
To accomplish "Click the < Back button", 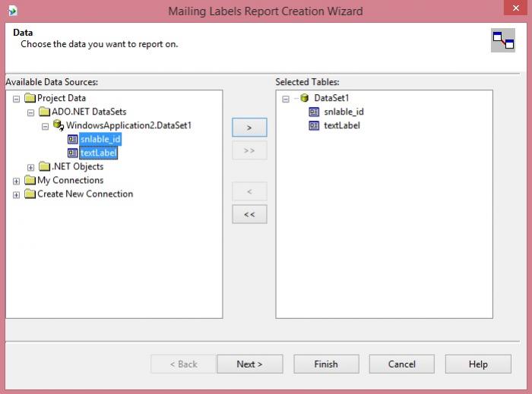I will click(183, 364).
